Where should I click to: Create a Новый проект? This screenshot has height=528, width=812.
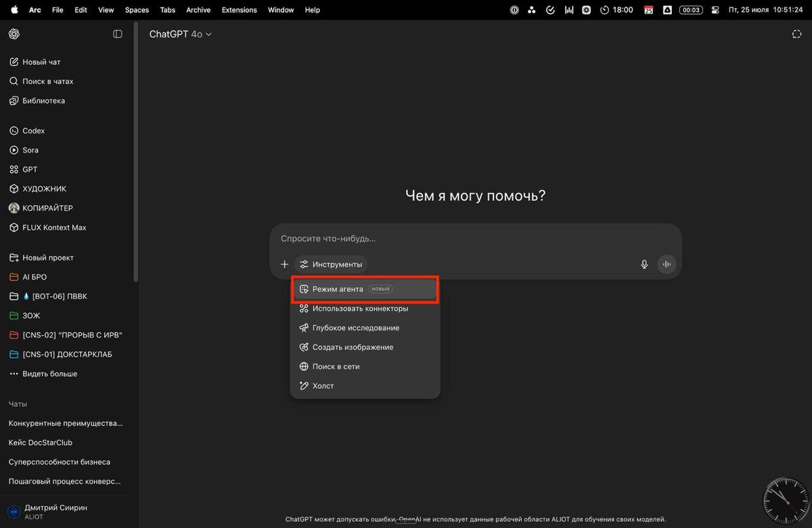click(68, 258)
